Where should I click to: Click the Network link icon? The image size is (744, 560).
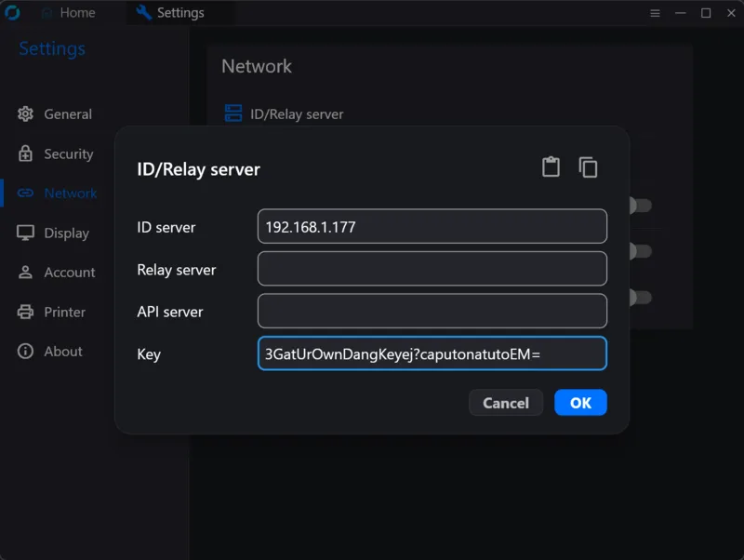point(25,193)
